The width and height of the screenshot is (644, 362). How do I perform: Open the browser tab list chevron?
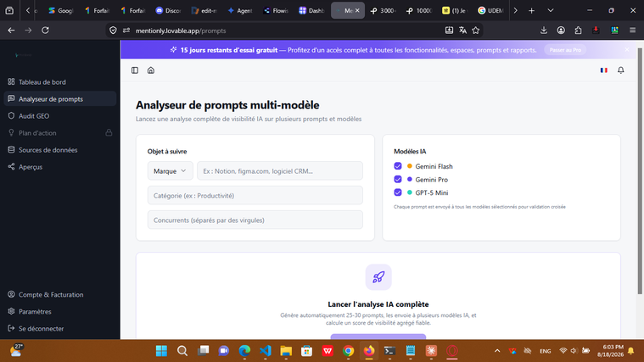(x=551, y=11)
